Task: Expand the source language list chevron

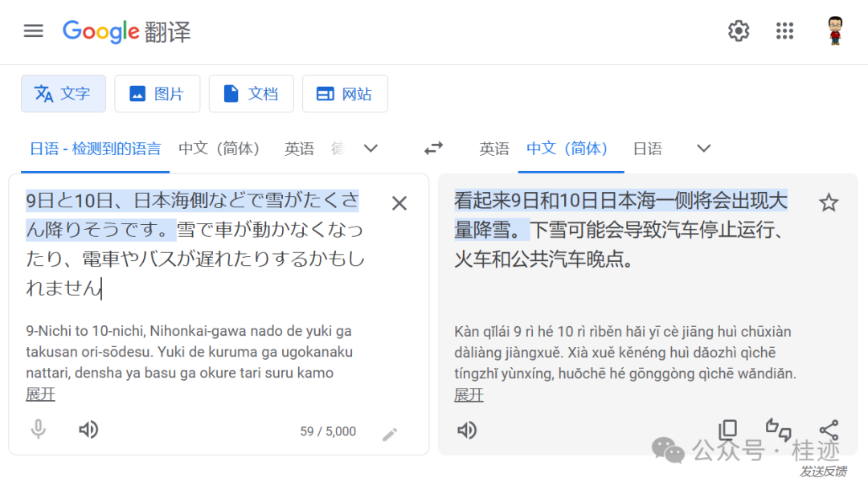Action: click(x=371, y=149)
